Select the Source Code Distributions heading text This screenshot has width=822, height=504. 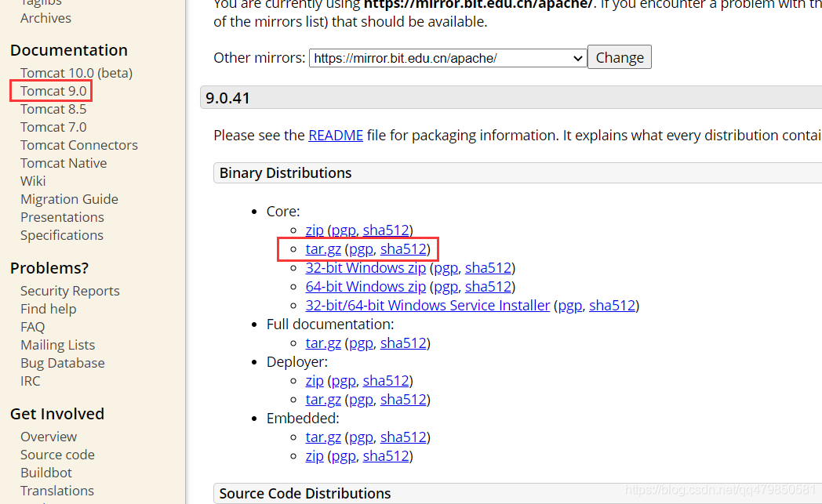(x=304, y=494)
